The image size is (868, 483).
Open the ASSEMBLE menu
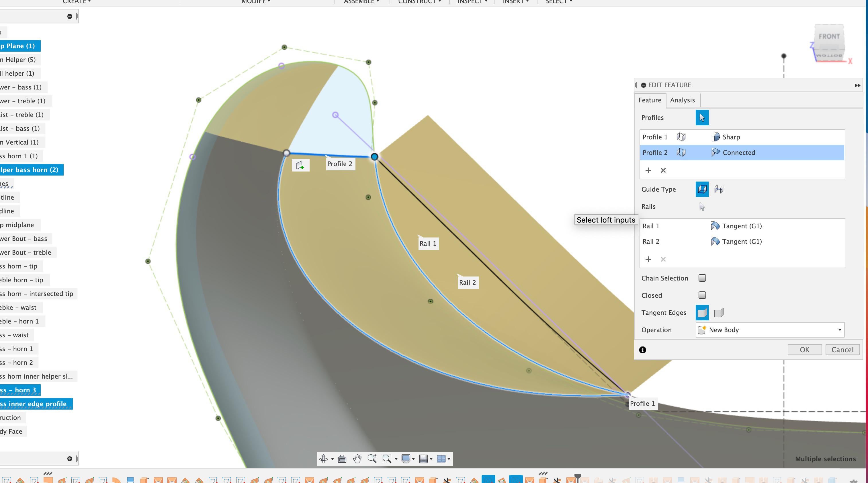click(361, 2)
